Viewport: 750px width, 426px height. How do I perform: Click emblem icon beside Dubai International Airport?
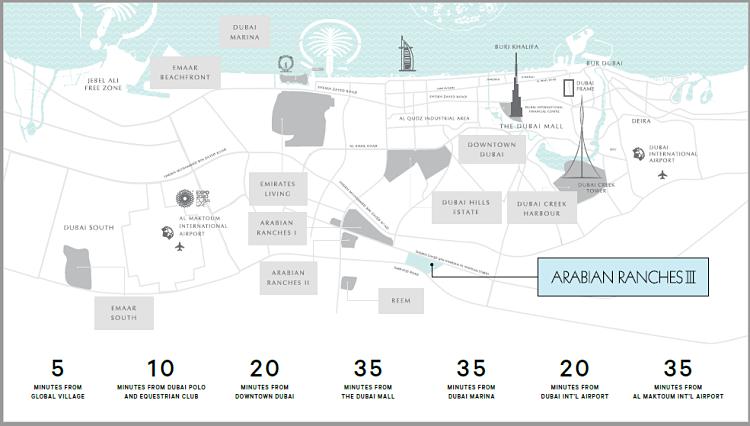click(x=639, y=153)
